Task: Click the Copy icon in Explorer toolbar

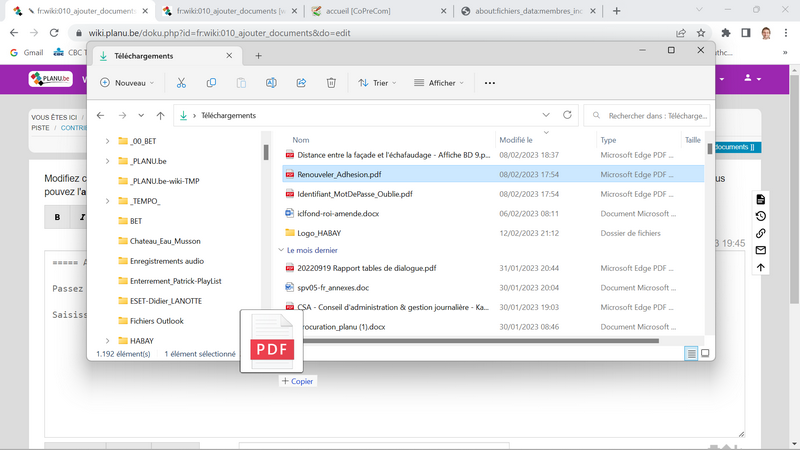Action: [x=211, y=83]
